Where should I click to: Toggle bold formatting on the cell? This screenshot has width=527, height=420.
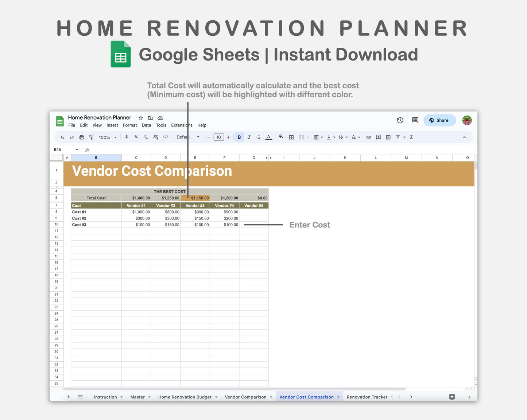(x=239, y=137)
